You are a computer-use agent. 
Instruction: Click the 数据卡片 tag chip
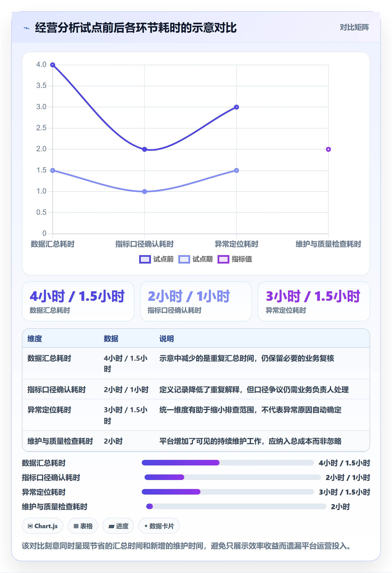(x=159, y=526)
